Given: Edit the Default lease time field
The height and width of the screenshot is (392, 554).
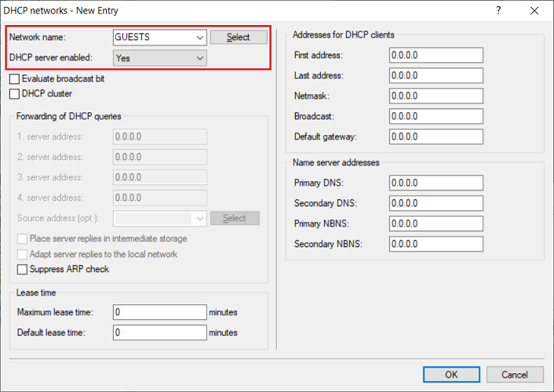Looking at the screenshot, I should click(x=159, y=332).
